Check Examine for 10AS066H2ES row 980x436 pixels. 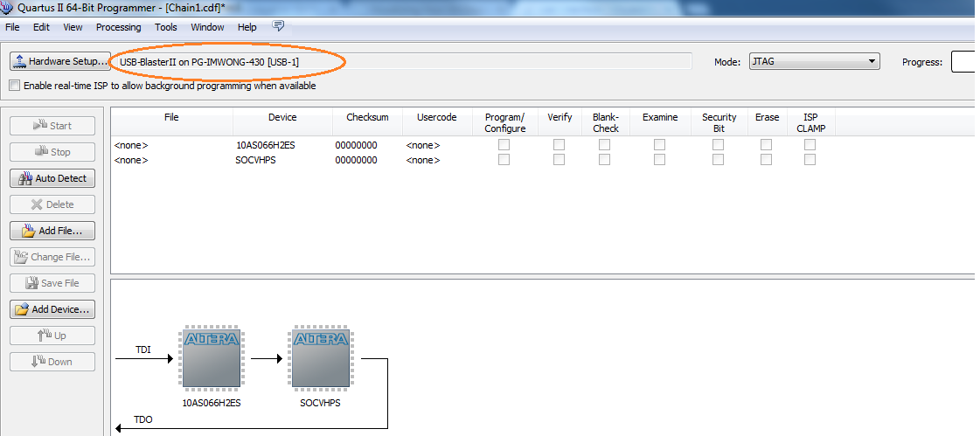click(659, 144)
